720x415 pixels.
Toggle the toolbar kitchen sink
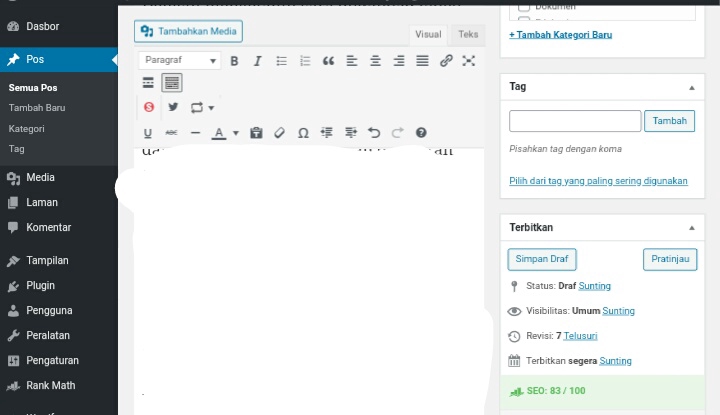click(172, 83)
